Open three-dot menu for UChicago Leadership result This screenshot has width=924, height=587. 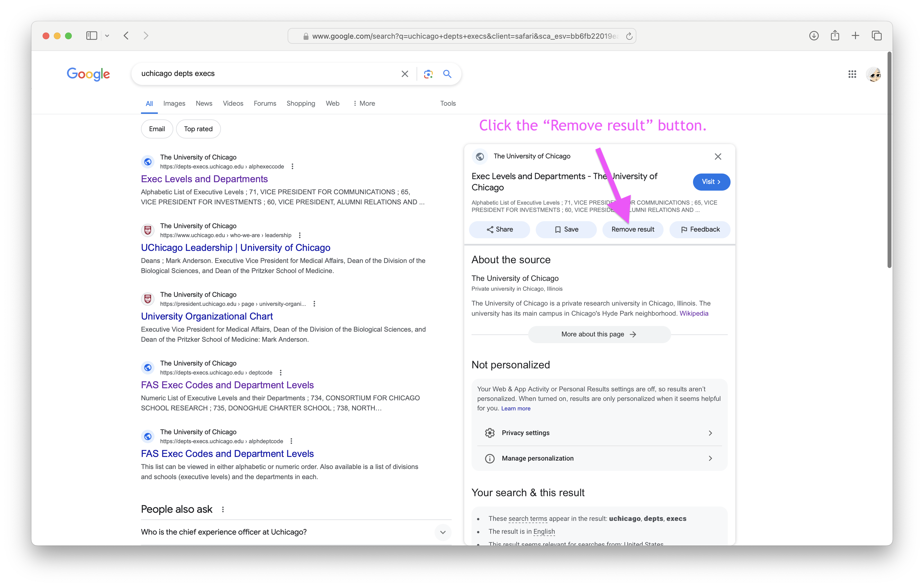(x=300, y=235)
